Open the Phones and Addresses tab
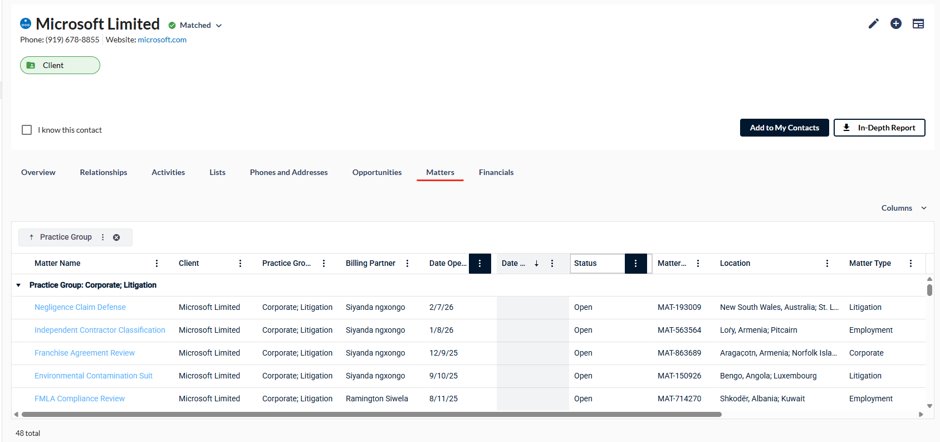The width and height of the screenshot is (940, 442). click(289, 172)
